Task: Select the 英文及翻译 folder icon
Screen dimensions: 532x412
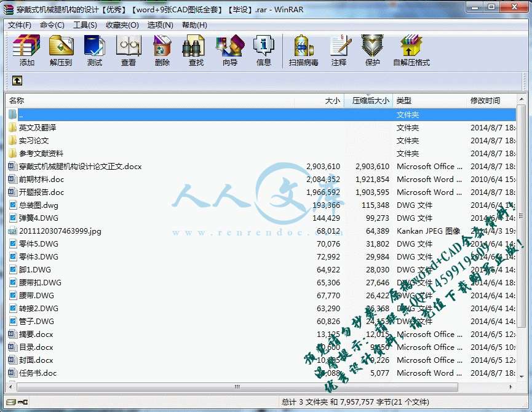Action: point(12,128)
